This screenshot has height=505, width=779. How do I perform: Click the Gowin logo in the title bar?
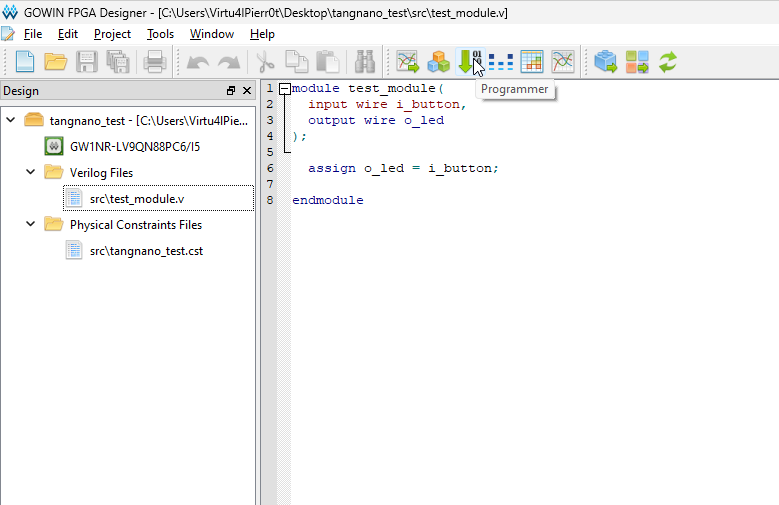pyautogui.click(x=9, y=12)
